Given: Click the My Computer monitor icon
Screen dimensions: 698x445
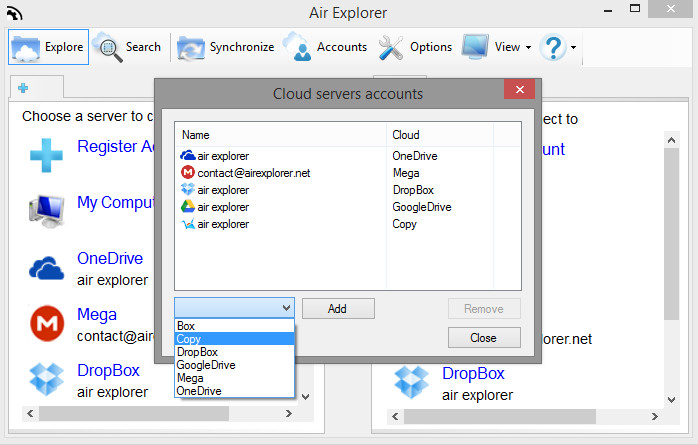Looking at the screenshot, I should coord(46,211).
